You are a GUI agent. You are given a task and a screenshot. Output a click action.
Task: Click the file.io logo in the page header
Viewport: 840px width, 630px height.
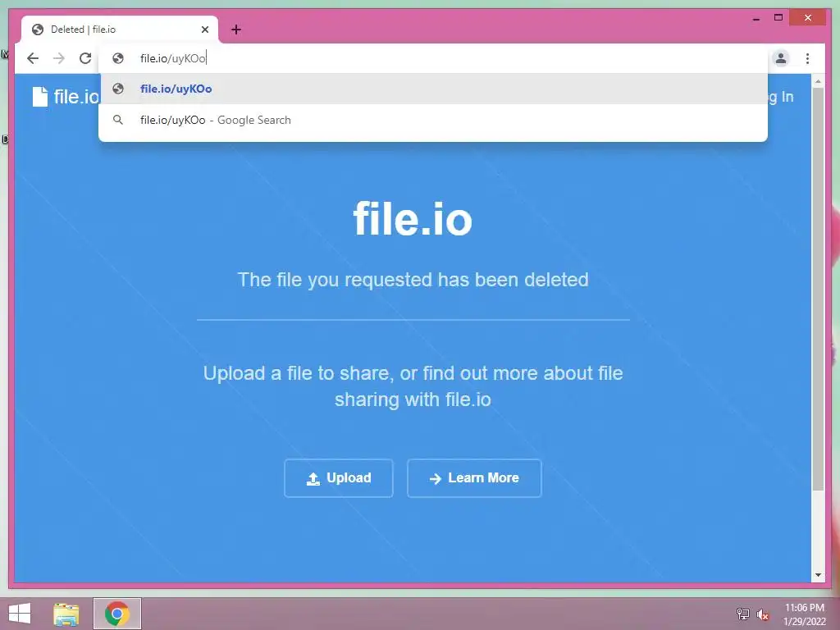click(x=66, y=97)
